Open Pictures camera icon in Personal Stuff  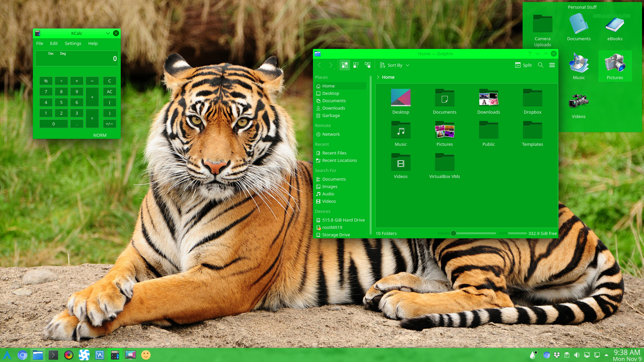click(614, 66)
